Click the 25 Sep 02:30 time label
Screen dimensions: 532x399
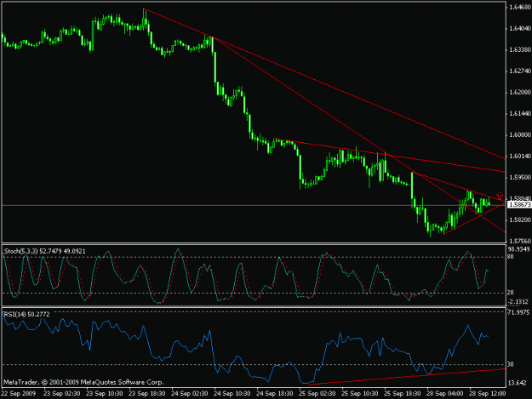(317, 394)
